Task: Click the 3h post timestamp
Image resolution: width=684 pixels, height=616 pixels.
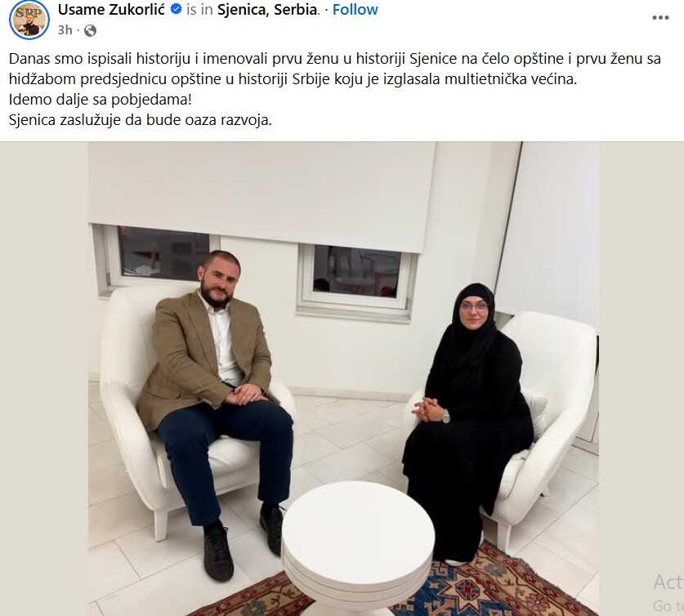Action: coord(65,30)
